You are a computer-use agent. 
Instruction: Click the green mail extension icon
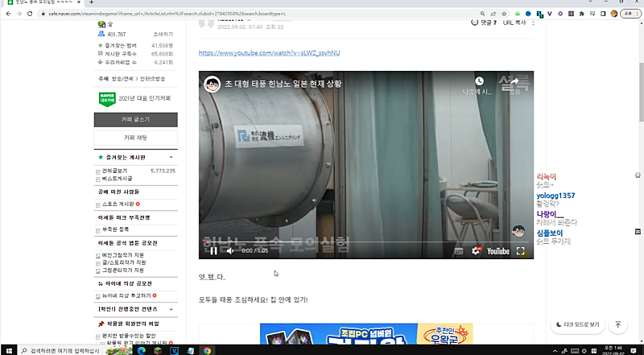point(518,14)
